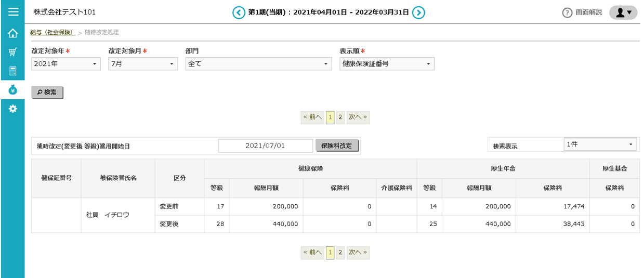Image resolution: width=644 pixels, height=278 pixels.
Task: Open the user account menu icon
Action: tap(623, 12)
